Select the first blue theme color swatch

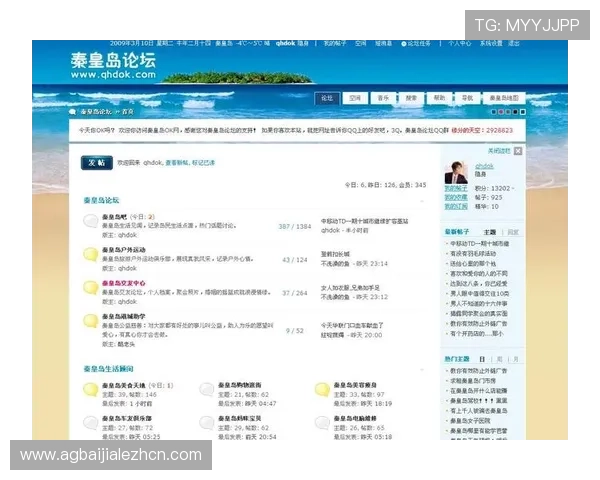tap(494, 112)
